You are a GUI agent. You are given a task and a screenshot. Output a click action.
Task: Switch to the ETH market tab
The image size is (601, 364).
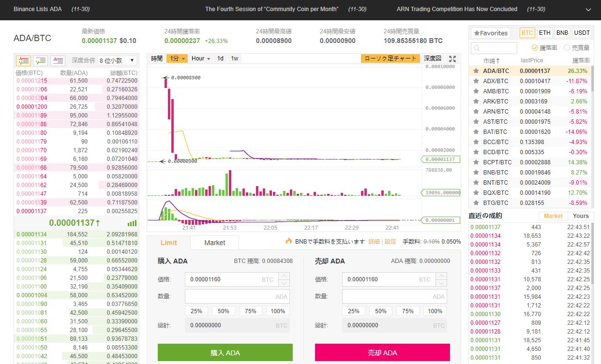click(x=545, y=33)
